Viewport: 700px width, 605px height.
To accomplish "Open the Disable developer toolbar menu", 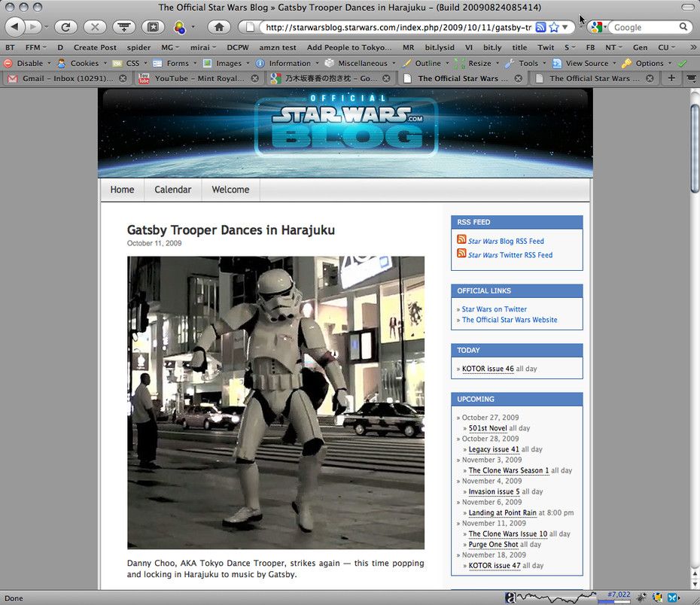I will point(28,63).
